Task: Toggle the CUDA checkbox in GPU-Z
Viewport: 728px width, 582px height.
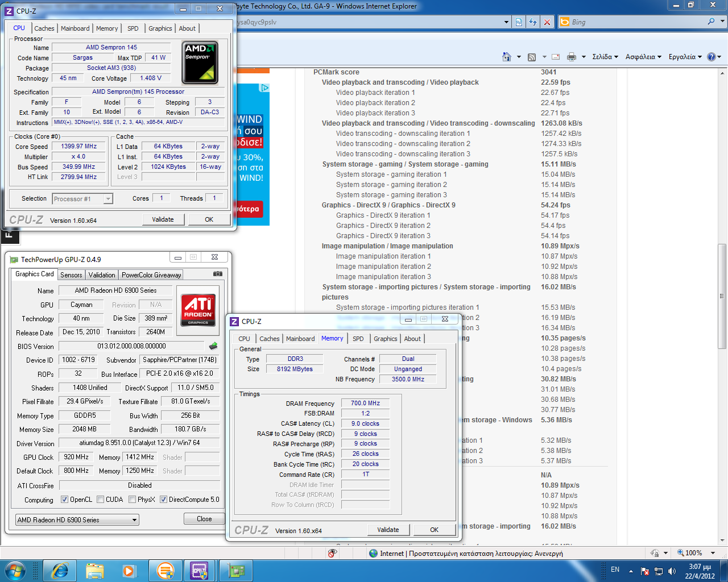Action: (100, 500)
